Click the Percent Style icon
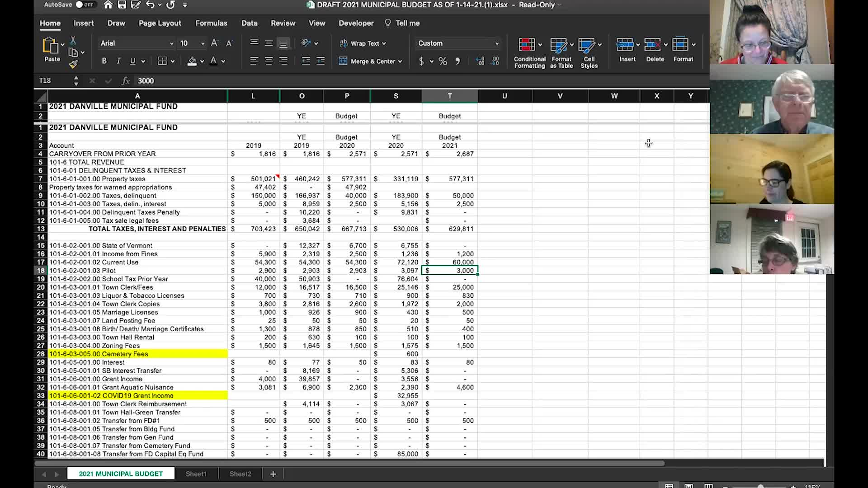 pos(443,61)
